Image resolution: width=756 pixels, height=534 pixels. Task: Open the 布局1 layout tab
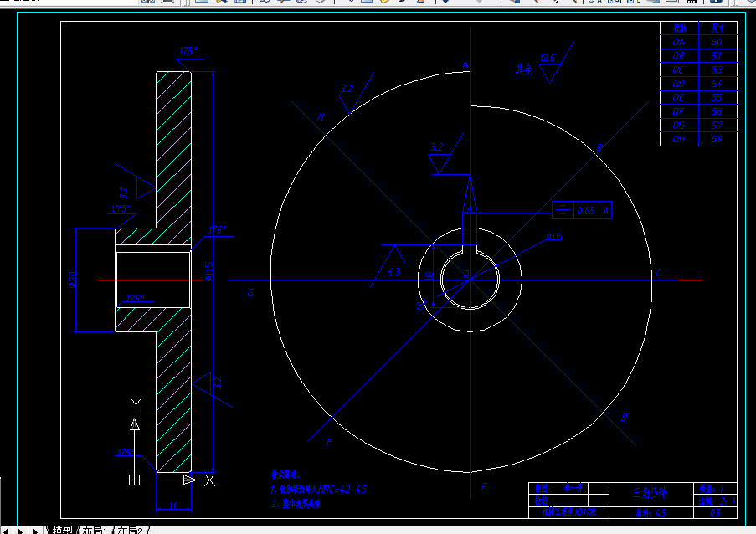click(x=95, y=530)
